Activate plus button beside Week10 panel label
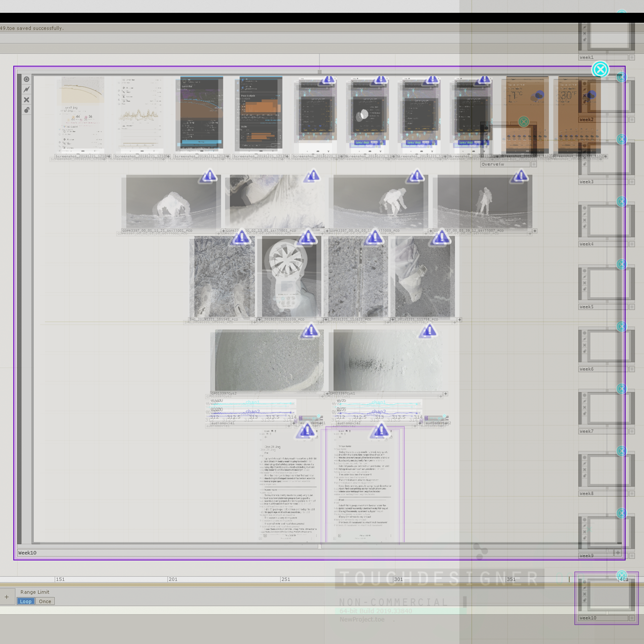This screenshot has width=644, height=644. point(618,553)
